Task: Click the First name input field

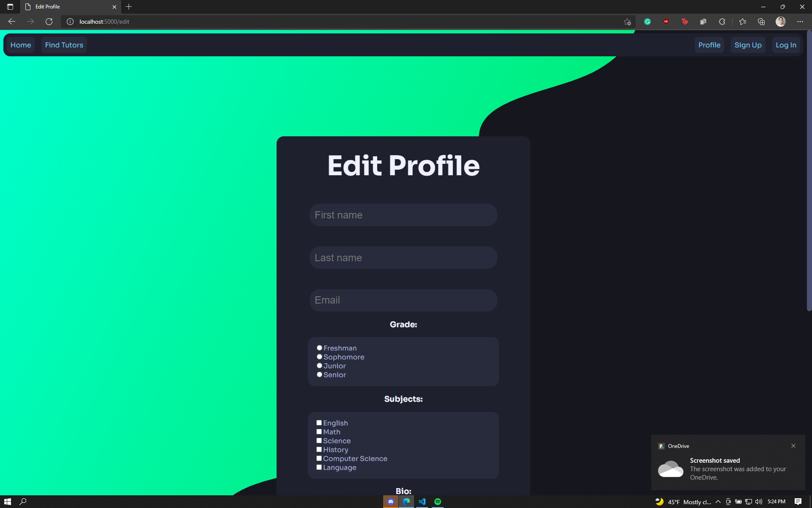Action: [x=403, y=215]
